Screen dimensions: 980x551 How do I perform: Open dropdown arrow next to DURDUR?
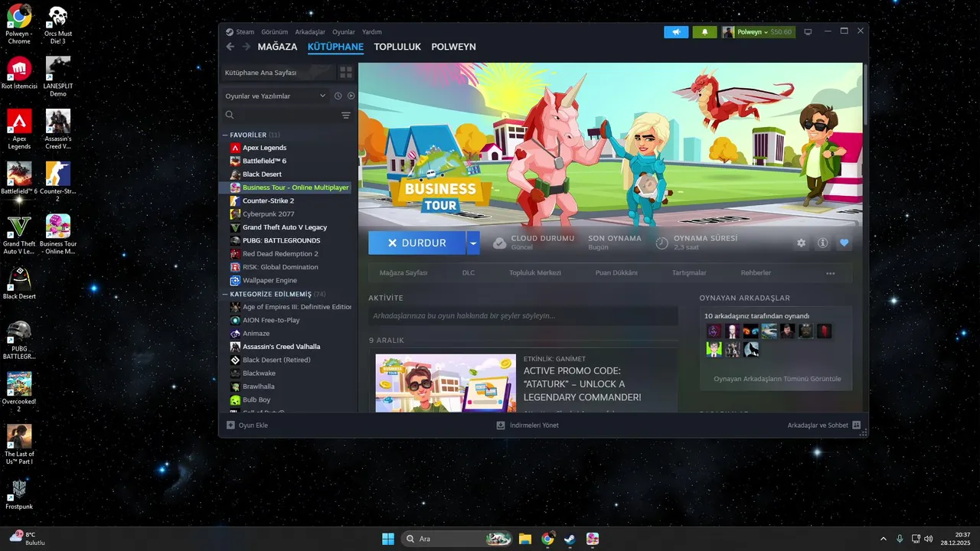coord(473,243)
